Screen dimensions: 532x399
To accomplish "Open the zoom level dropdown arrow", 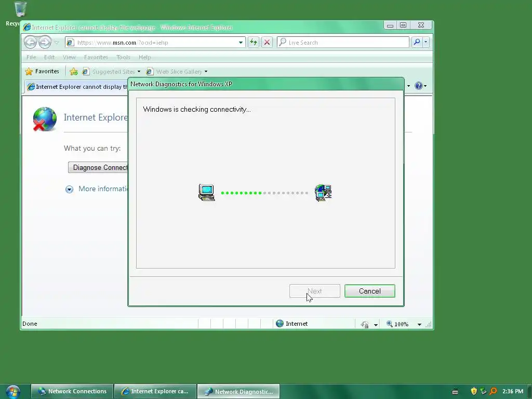I will click(x=419, y=325).
